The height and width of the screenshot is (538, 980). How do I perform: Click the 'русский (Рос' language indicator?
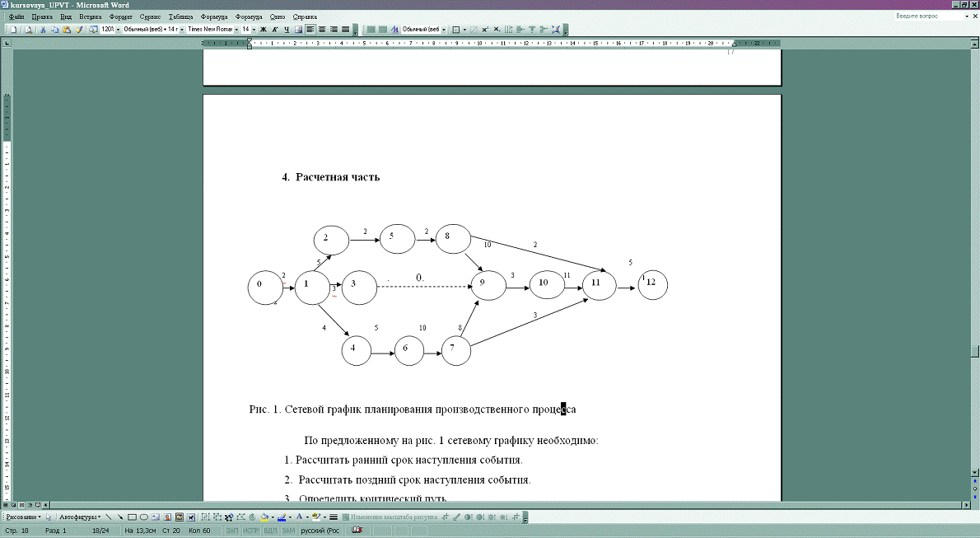point(320,531)
